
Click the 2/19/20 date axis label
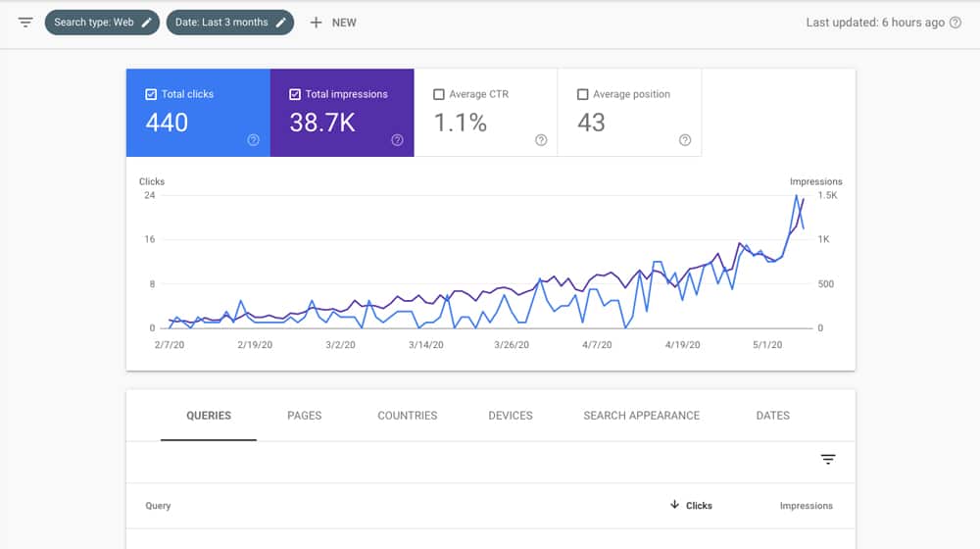coord(255,344)
